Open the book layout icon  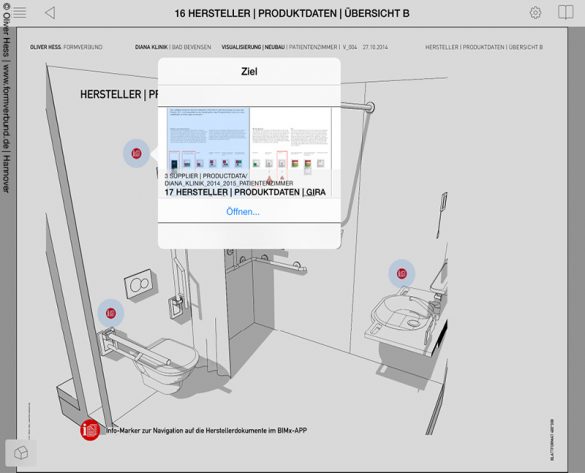pos(566,12)
